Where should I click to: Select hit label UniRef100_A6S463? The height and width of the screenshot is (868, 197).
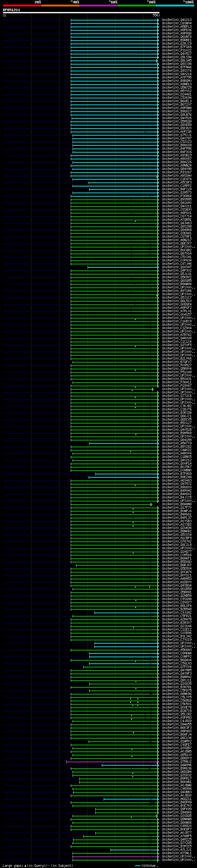click(177, 481)
